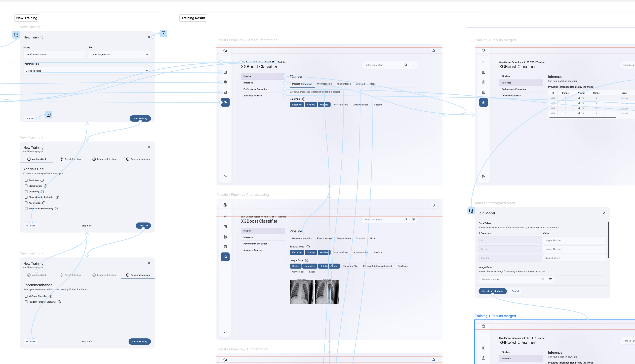Click Next button in New Training 6
The height and width of the screenshot is (364, 635).
143,225
